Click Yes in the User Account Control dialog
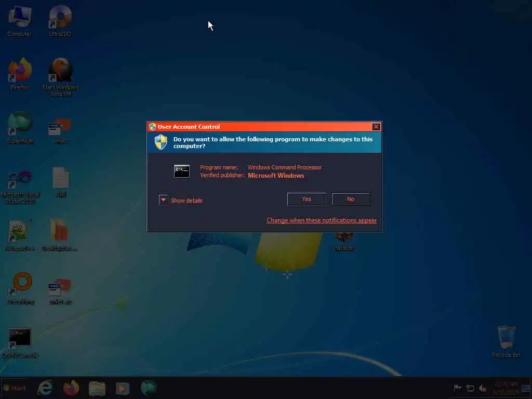The width and height of the screenshot is (532, 399). coord(307,199)
